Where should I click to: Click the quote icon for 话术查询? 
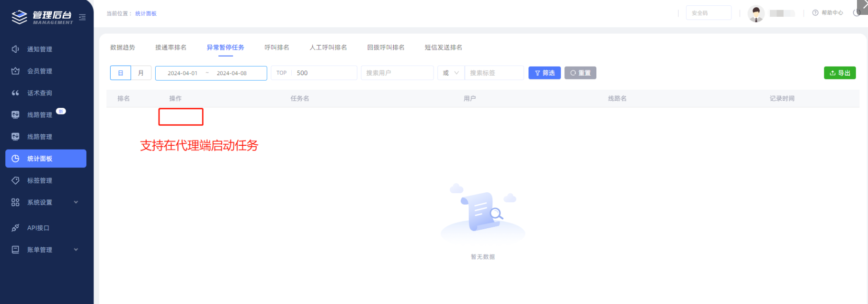click(15, 93)
